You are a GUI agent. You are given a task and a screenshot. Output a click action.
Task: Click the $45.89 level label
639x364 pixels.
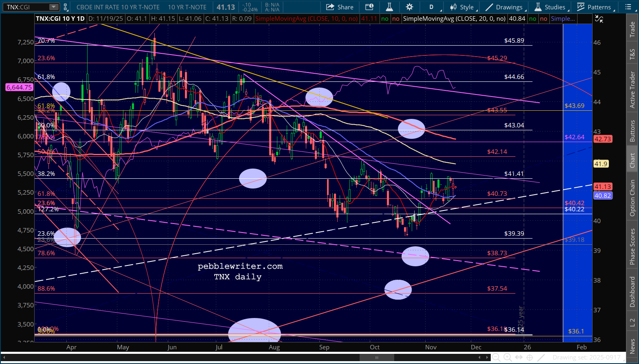coord(514,41)
